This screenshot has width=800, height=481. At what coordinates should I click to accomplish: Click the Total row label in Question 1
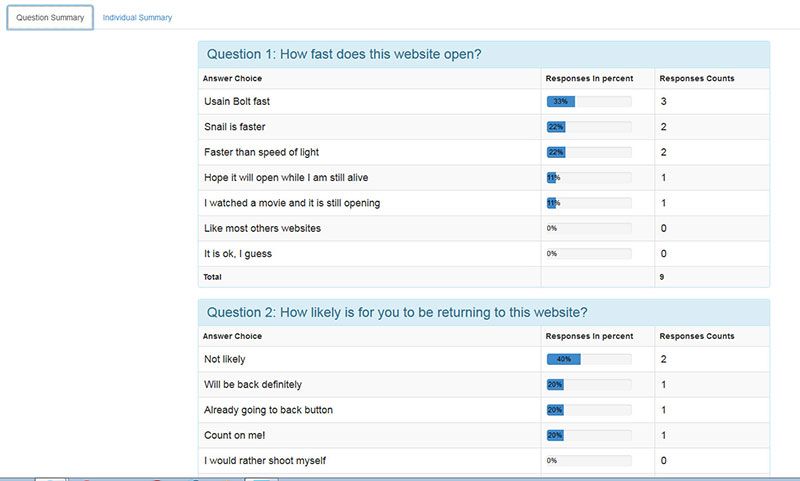point(212,277)
